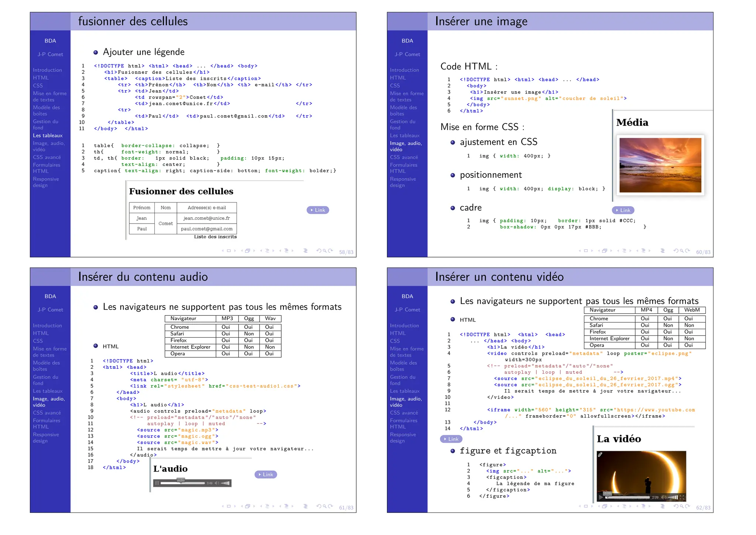Screen dimensions: 756x535
Task: Click the redo-arrow forward icon on slide 61/83
Action: (331, 506)
